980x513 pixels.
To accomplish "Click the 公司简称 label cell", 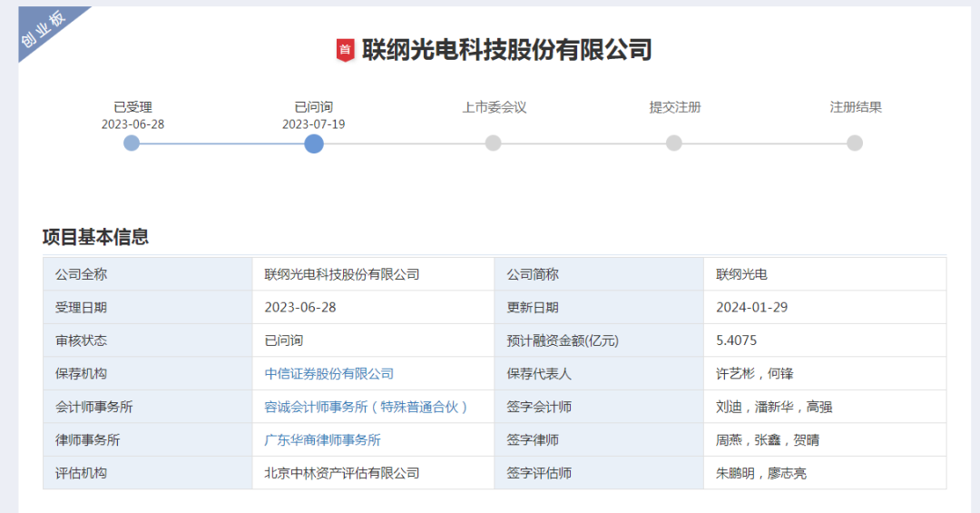I will pos(599,274).
